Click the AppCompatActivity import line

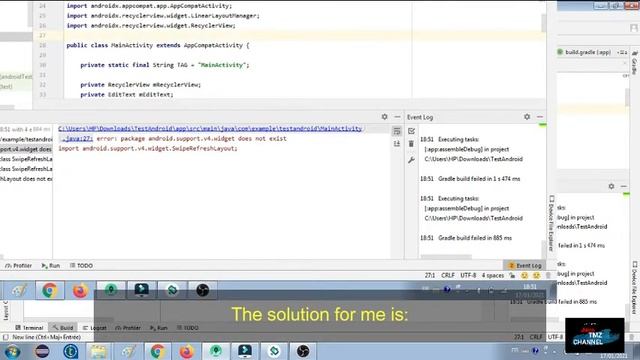coord(149,6)
